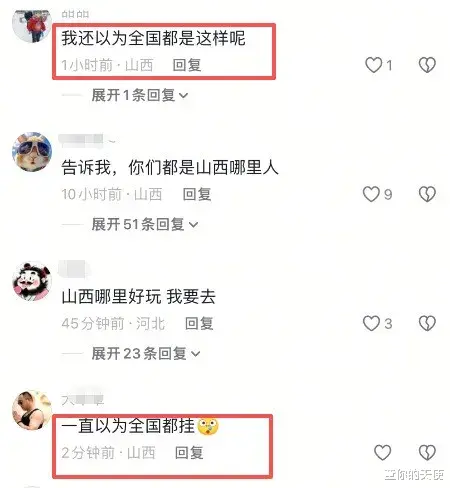Like the comment '告诉我,你们都是山西哪里人'
The image size is (450, 488).
click(x=371, y=194)
